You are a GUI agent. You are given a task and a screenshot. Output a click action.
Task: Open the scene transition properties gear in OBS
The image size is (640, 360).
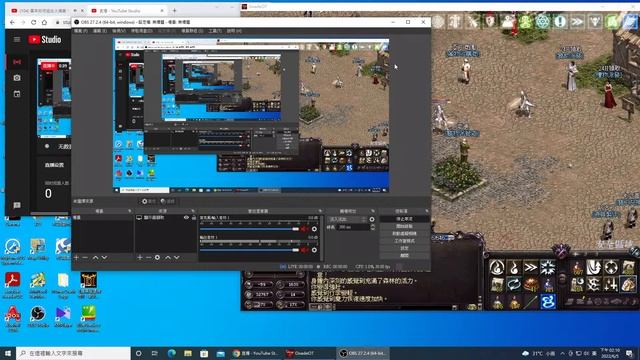pyautogui.click(x=372, y=219)
